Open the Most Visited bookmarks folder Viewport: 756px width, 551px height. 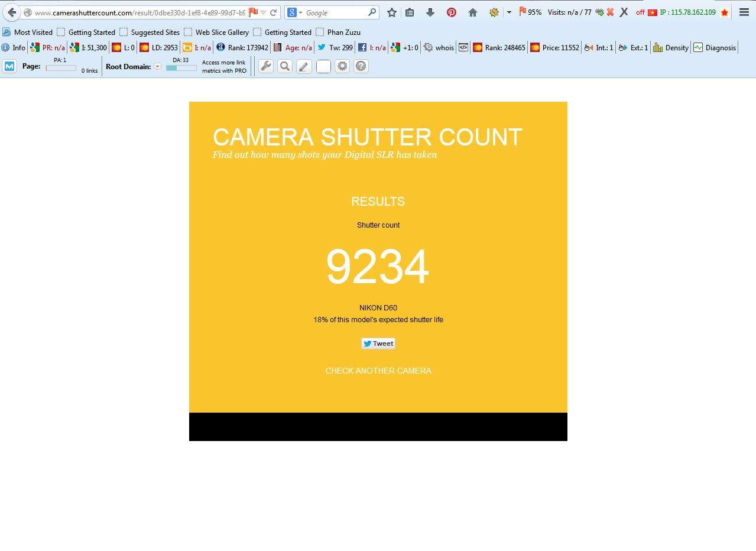point(28,33)
